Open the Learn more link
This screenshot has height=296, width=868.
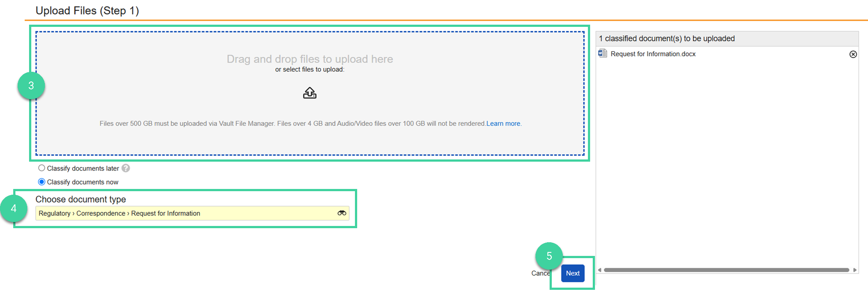[503, 124]
